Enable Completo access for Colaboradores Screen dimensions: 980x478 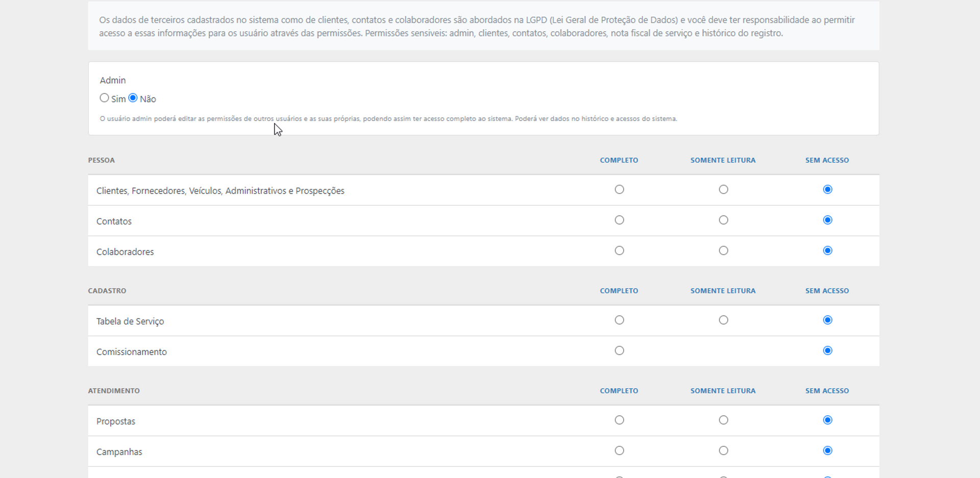coord(619,251)
